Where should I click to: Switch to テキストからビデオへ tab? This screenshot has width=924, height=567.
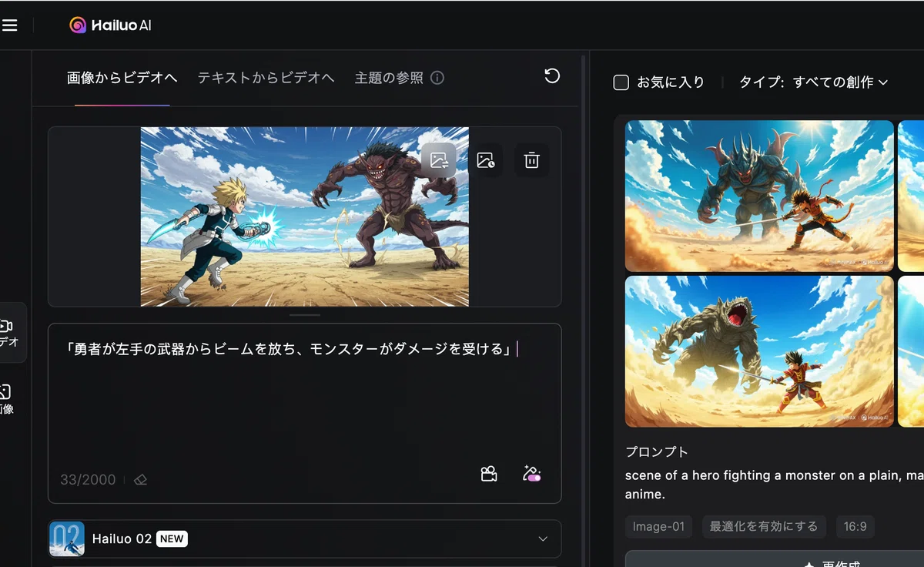pos(266,78)
